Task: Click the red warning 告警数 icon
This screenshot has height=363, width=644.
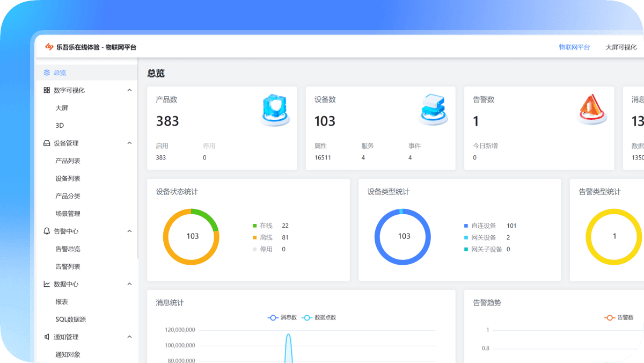Action: coord(592,110)
